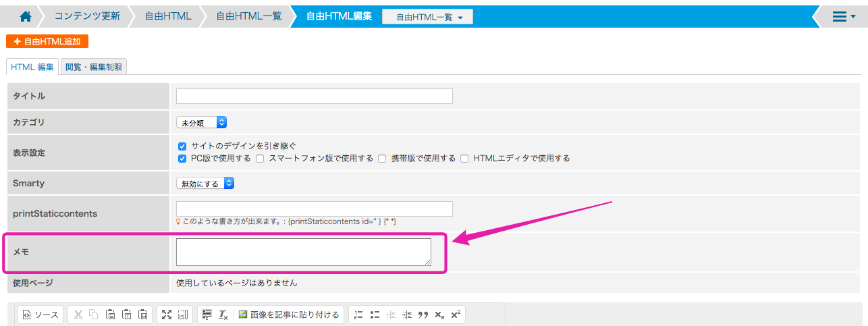
Task: Uncheck PC版で使用する checkbox
Action: [182, 159]
